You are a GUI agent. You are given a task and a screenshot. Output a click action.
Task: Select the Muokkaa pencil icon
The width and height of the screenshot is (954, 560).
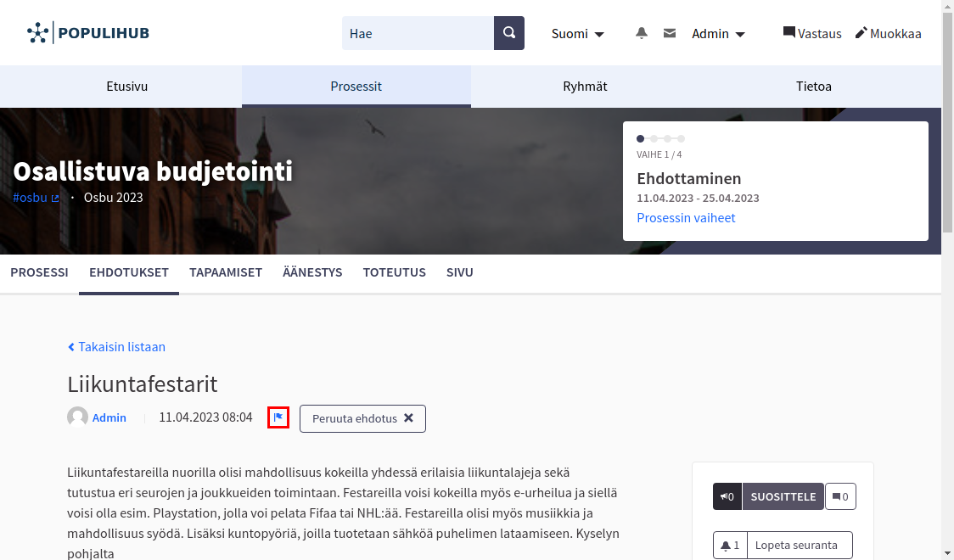click(866, 34)
